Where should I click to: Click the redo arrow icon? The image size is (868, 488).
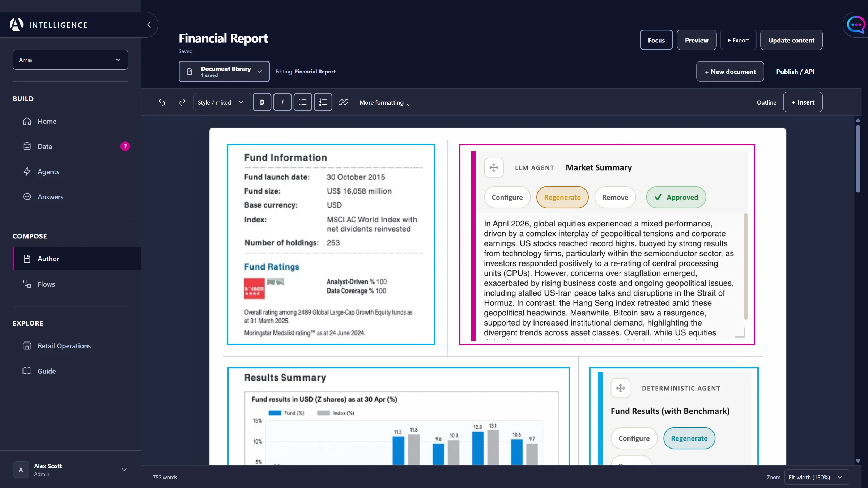coord(182,102)
